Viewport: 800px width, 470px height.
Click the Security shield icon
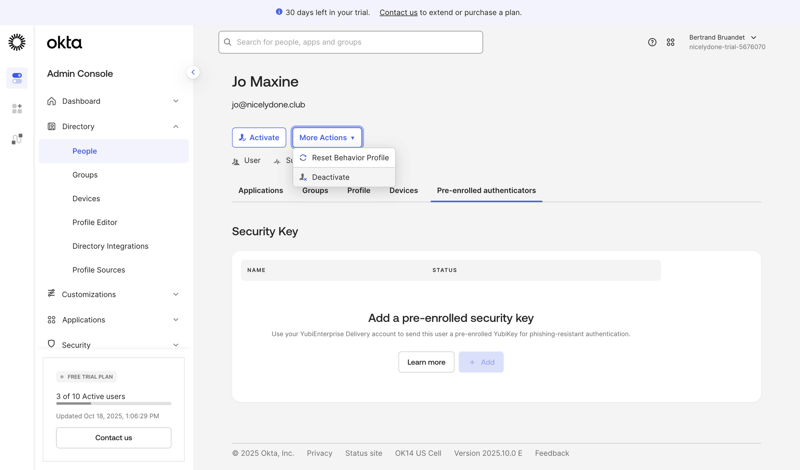[x=52, y=344]
